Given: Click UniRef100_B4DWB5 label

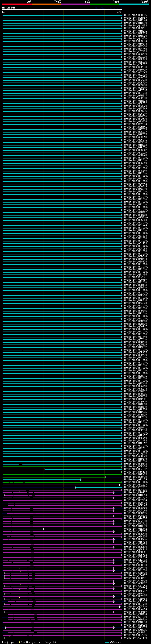Looking at the screenshot, I should point(135,215).
